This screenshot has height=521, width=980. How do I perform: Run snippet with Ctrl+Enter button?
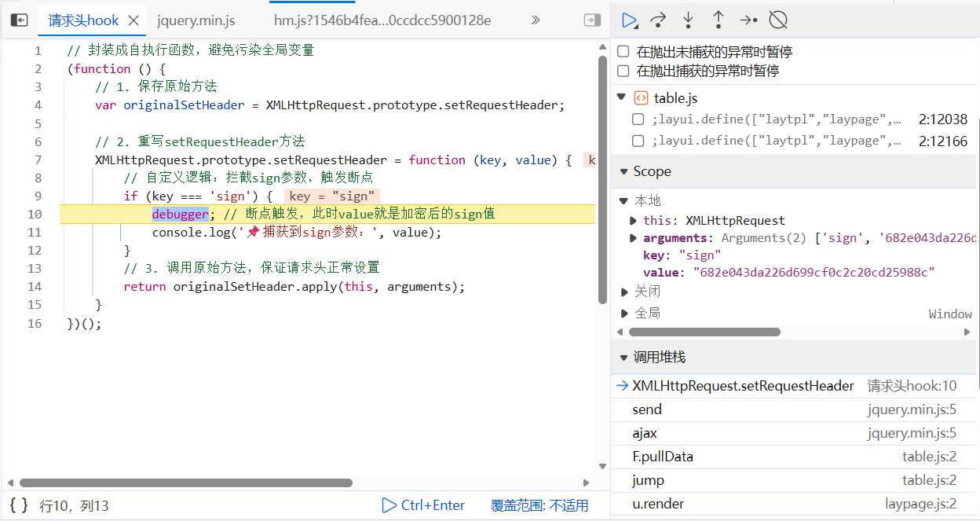[x=423, y=505]
